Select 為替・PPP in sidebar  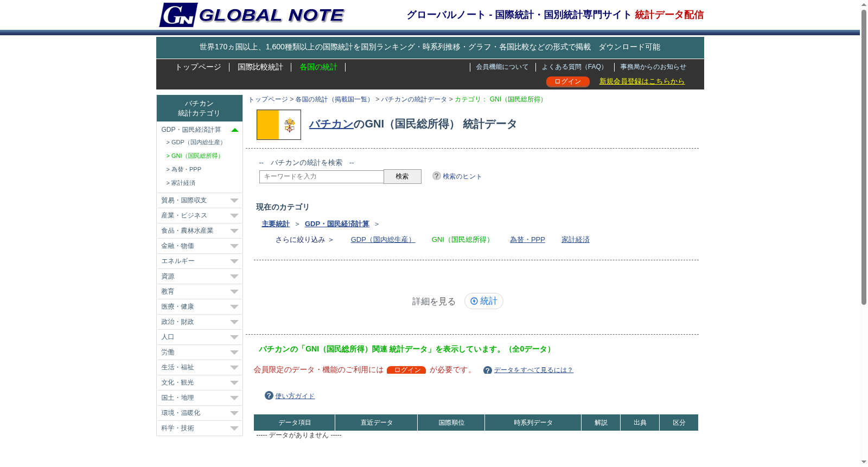coord(184,169)
